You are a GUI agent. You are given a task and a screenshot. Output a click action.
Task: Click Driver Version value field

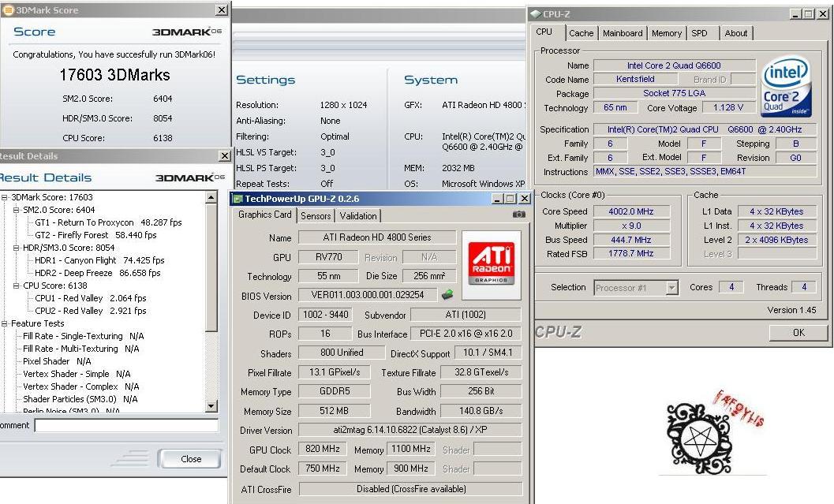(410, 430)
